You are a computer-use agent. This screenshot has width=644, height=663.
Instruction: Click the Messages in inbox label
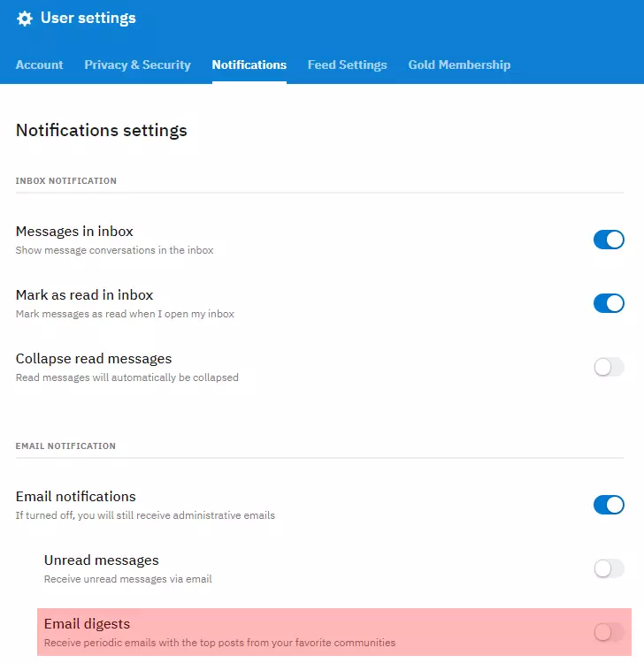pyautogui.click(x=74, y=232)
